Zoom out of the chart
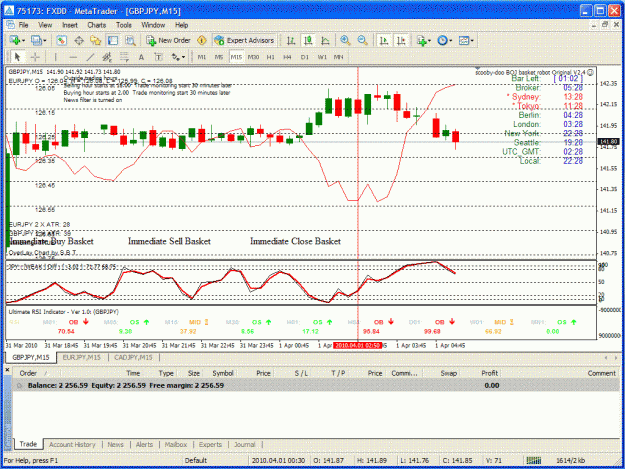Viewport: 625px width, 469px height. click(x=362, y=40)
